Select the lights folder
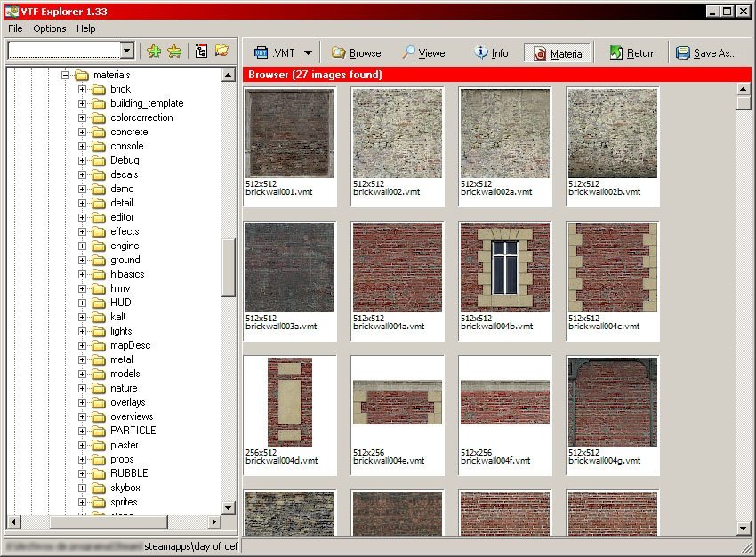This screenshot has height=557, width=756. (x=121, y=331)
